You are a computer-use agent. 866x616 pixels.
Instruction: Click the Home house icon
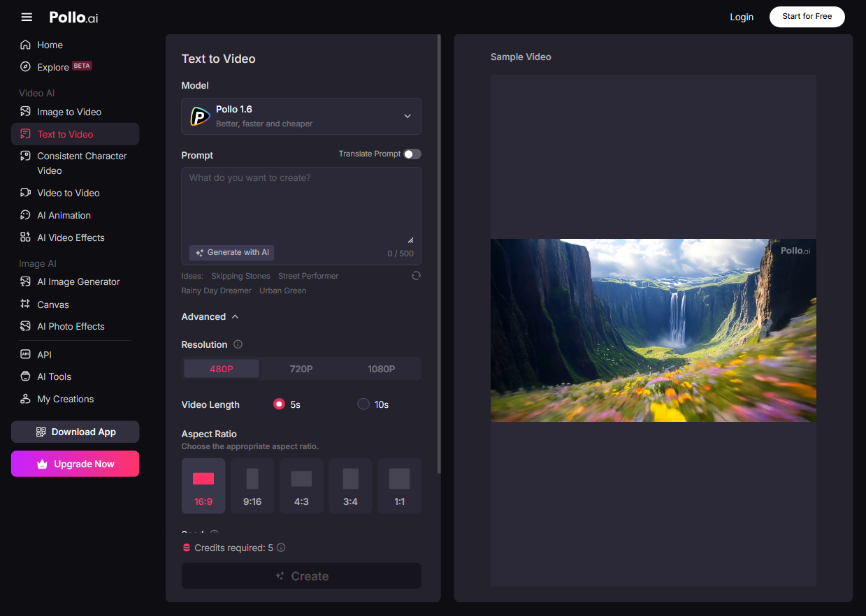pos(25,45)
